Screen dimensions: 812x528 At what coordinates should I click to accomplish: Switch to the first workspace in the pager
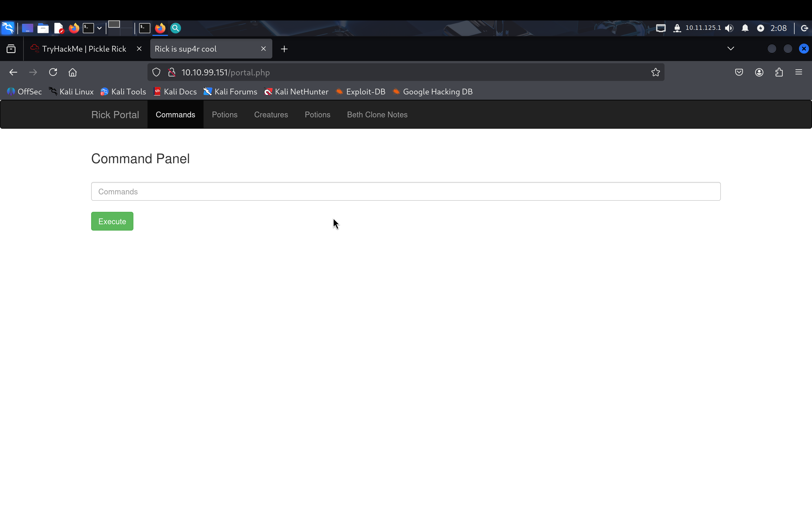click(x=114, y=24)
